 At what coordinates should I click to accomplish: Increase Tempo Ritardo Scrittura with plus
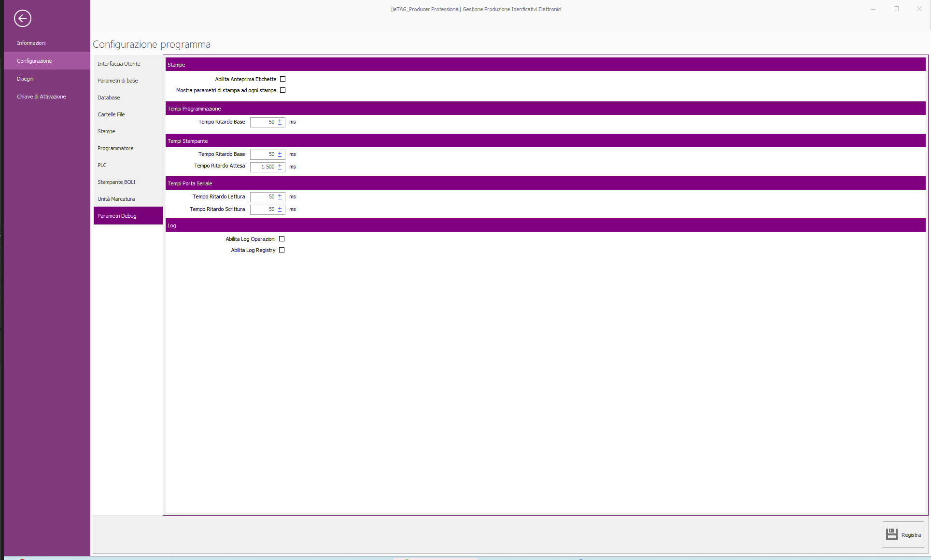tap(280, 208)
